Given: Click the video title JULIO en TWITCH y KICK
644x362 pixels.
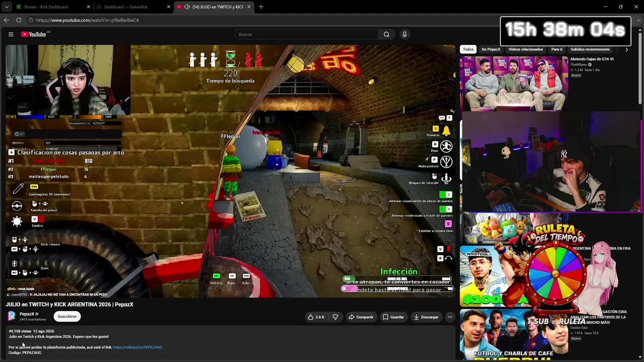Looking at the screenshot, I should coord(69,304).
